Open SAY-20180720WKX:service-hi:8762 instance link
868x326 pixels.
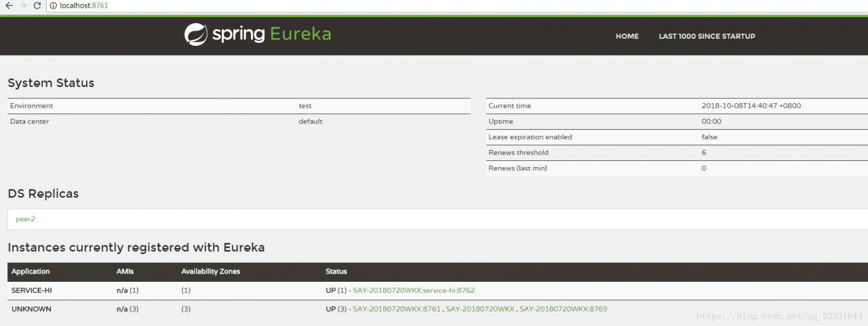coord(414,290)
